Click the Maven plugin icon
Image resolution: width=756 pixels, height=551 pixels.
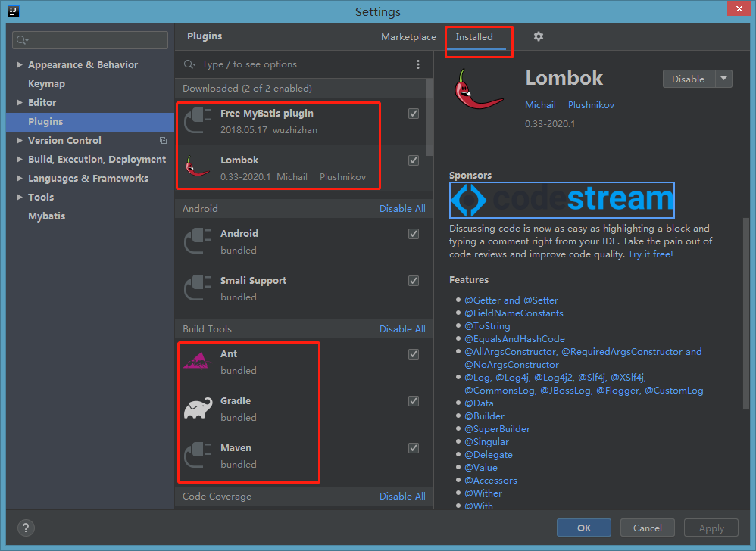tap(198, 455)
